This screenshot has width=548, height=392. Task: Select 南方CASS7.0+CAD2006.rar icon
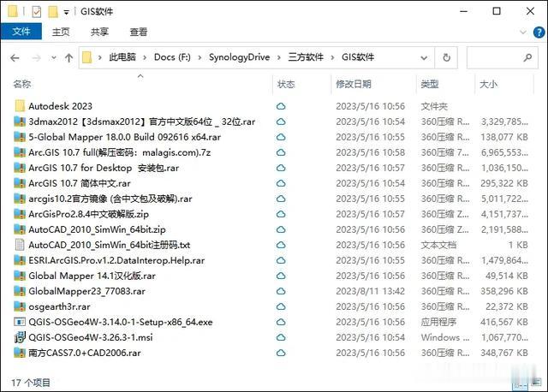20,353
